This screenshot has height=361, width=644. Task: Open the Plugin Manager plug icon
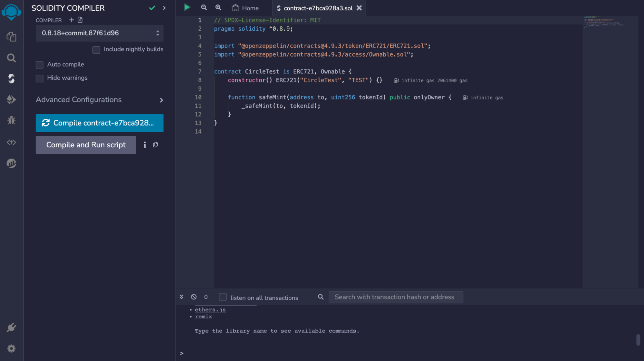click(11, 328)
